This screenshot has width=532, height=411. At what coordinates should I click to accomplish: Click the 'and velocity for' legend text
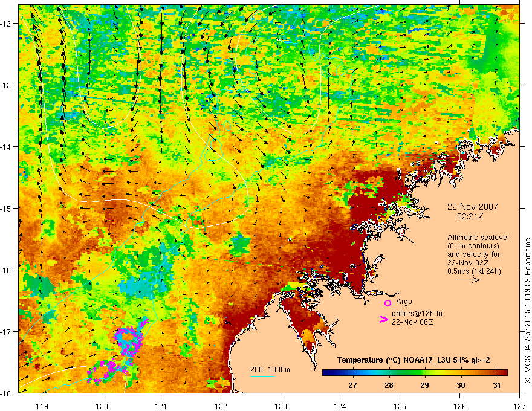(x=473, y=254)
